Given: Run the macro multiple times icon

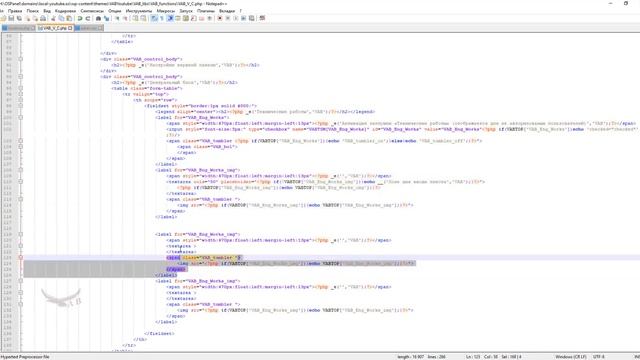Looking at the screenshot, I should (243, 18).
